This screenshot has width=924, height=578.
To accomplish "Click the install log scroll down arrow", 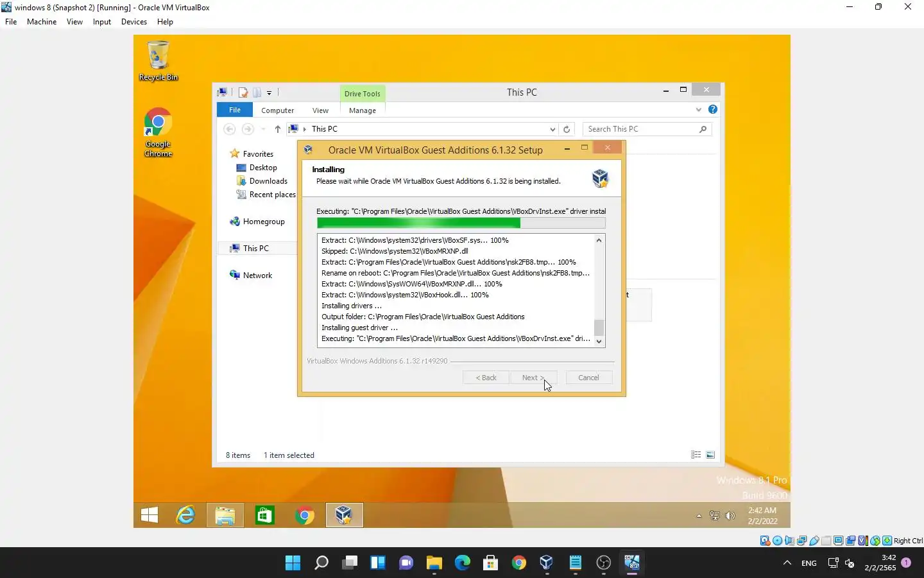I will [599, 341].
